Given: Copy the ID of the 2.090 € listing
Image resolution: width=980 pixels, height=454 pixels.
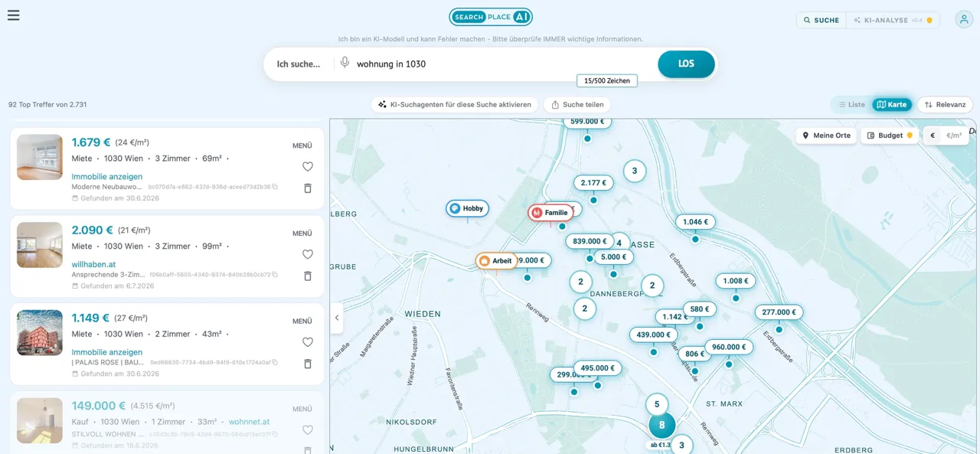Looking at the screenshot, I should (275, 274).
